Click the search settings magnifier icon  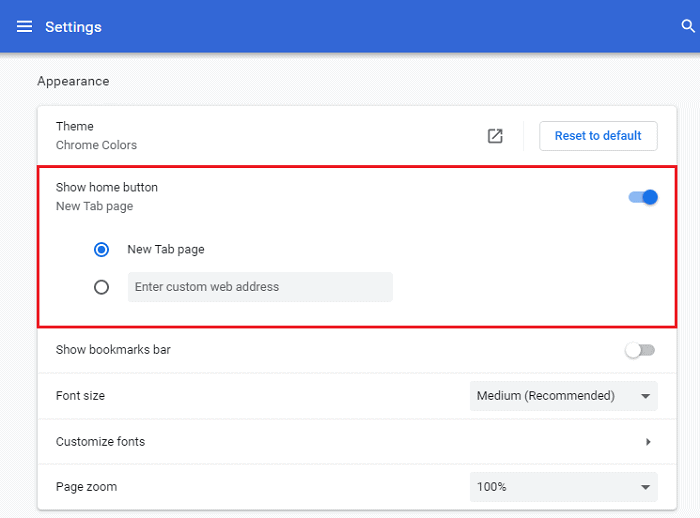(x=688, y=26)
